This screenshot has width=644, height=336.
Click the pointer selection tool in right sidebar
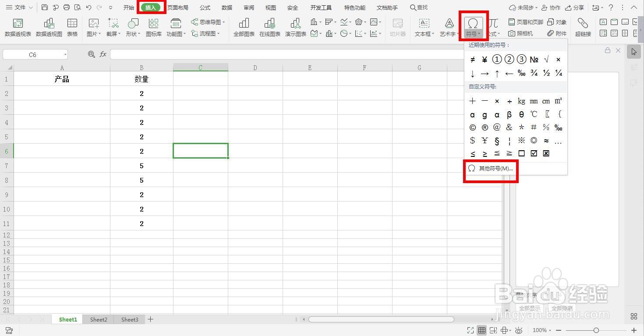tap(633, 52)
